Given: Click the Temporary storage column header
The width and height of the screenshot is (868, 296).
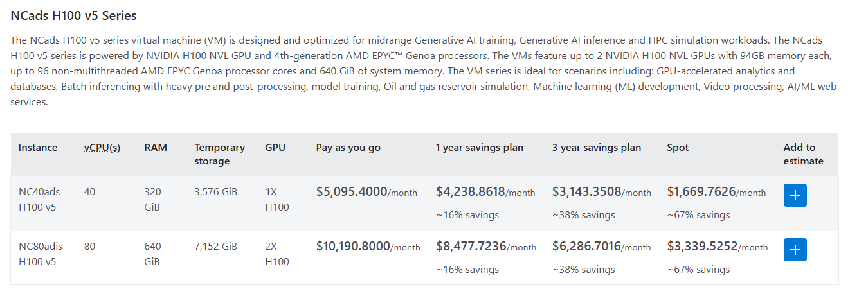Looking at the screenshot, I should point(219,154).
